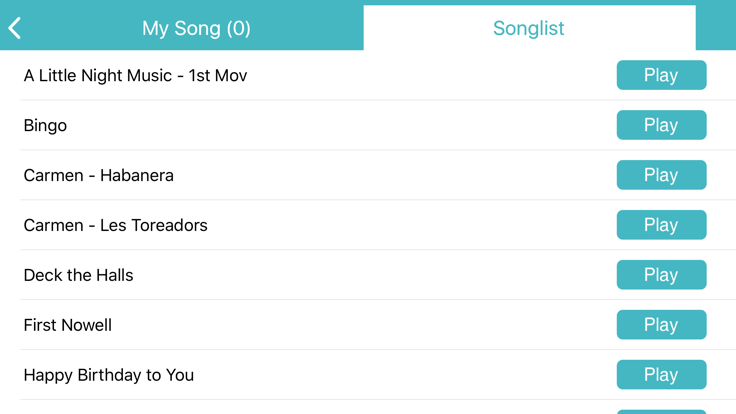Tap Play beside First Nowell
Screen dimensions: 736x414
(661, 325)
